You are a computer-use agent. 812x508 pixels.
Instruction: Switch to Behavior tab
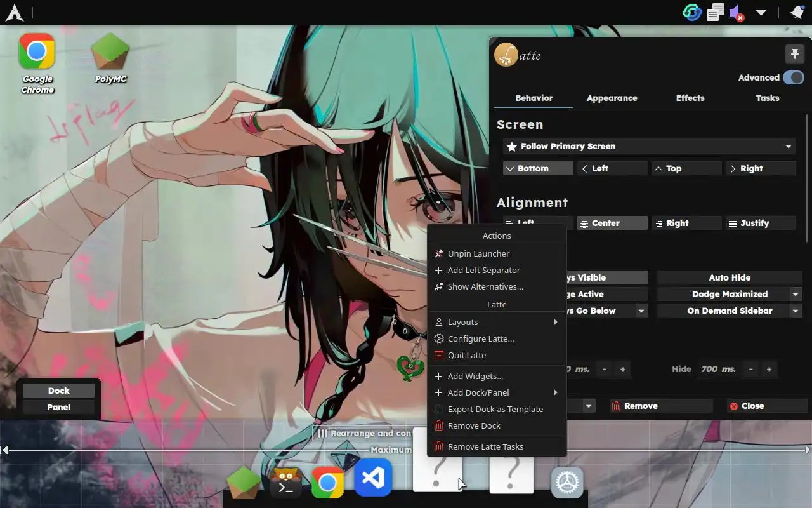(534, 98)
